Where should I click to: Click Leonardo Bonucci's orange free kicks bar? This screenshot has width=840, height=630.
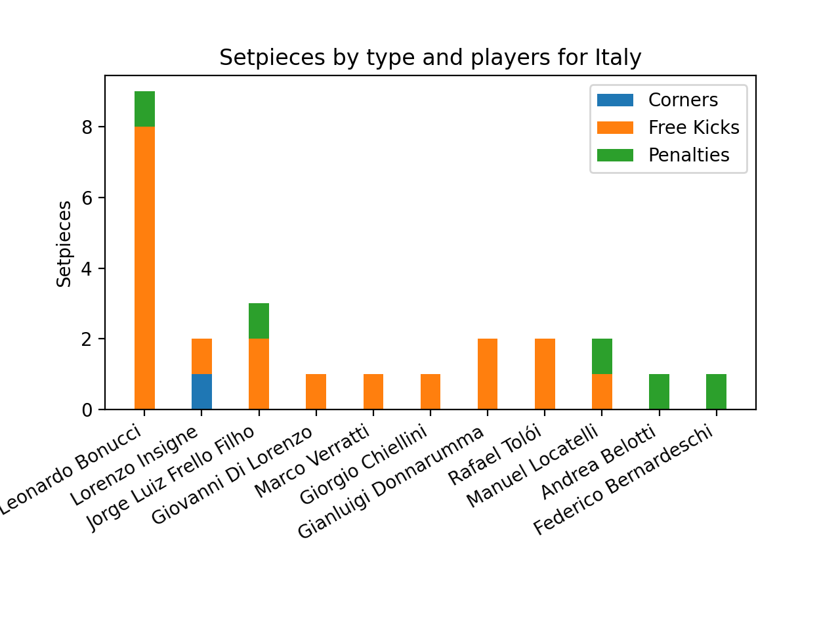pos(144,268)
